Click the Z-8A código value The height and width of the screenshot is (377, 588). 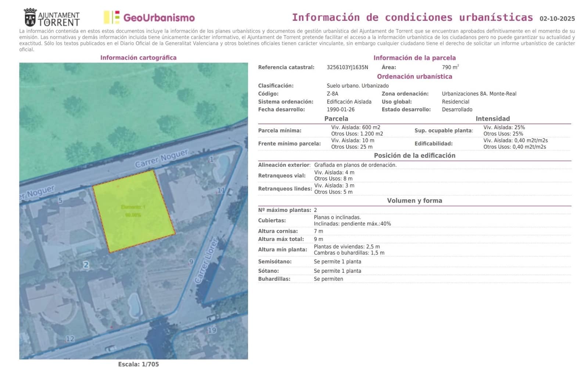point(332,94)
